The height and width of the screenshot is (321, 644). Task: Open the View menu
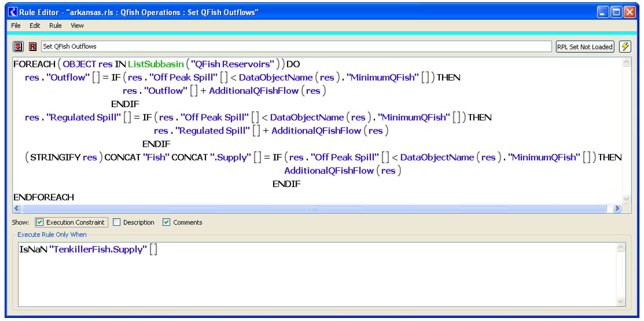coord(77,26)
